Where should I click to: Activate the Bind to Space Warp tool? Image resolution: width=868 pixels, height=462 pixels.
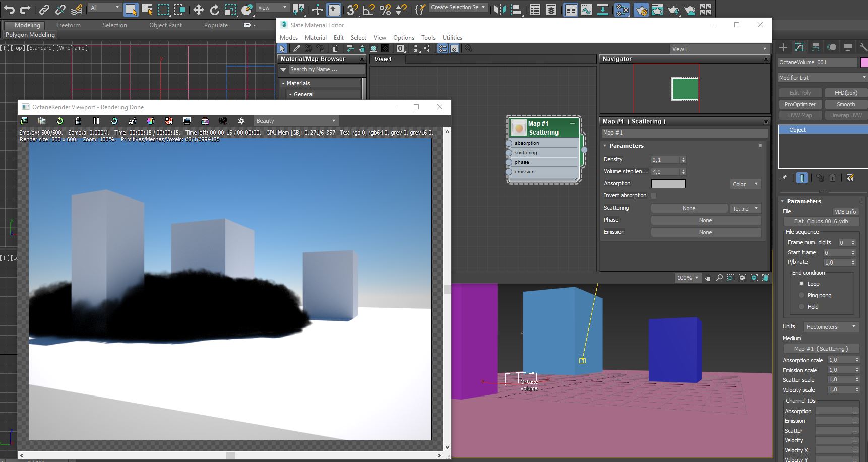(x=77, y=9)
